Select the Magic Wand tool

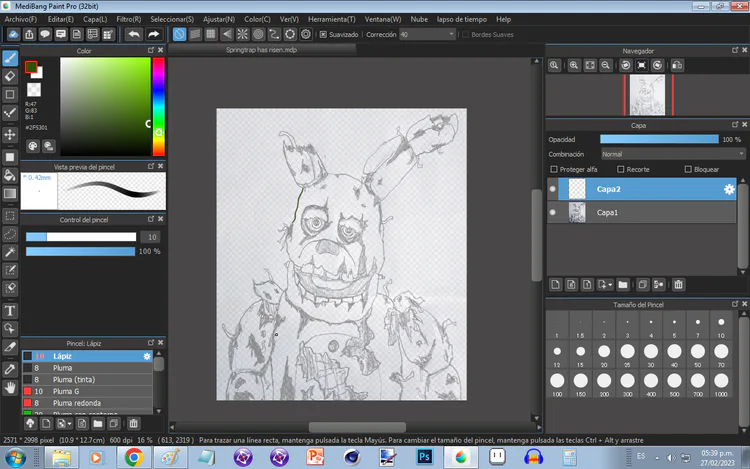[10, 252]
